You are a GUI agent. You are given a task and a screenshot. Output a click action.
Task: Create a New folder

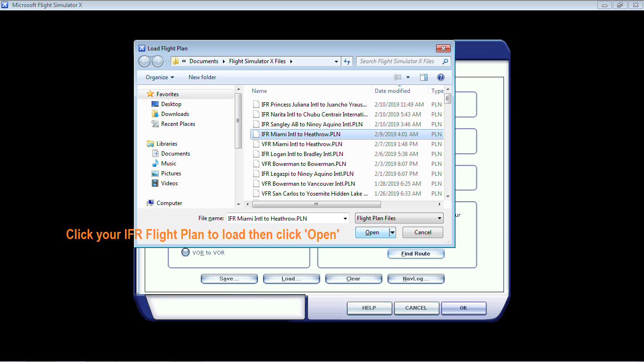point(202,77)
